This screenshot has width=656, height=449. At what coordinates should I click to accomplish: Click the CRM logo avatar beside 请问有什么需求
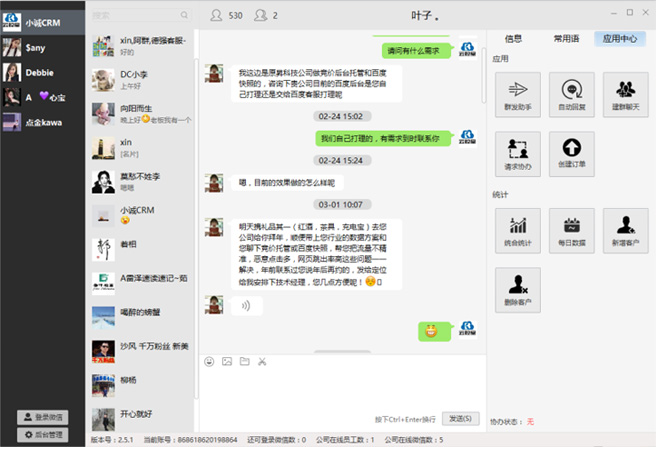pos(467,50)
